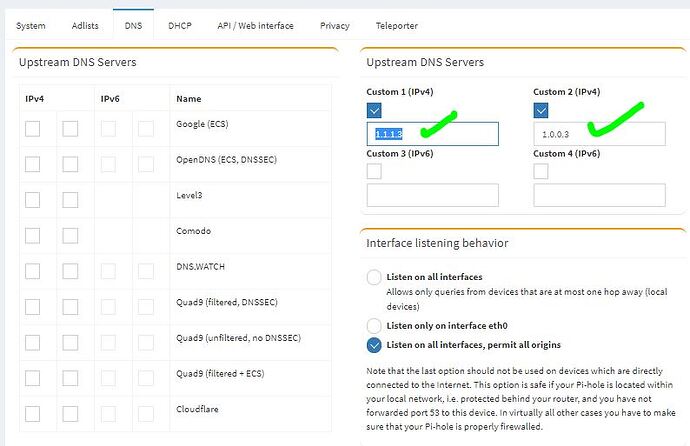Switch to the Adlists tab

(85, 26)
